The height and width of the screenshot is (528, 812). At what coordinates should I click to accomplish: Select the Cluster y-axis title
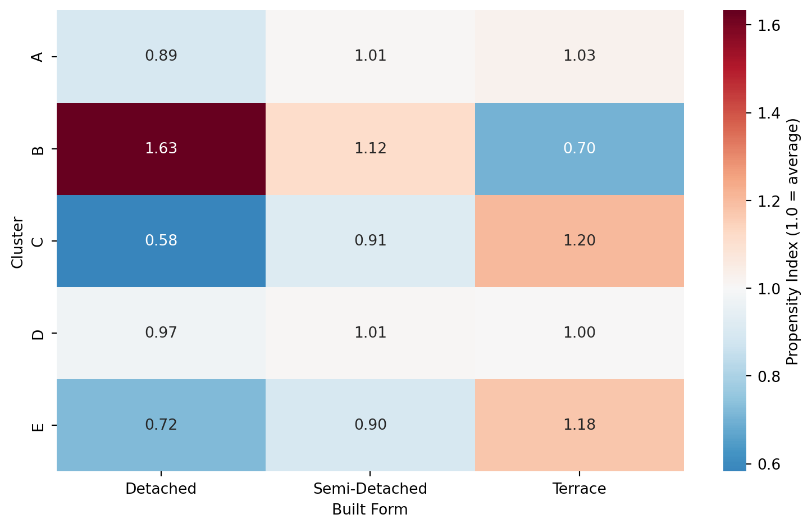point(17,242)
